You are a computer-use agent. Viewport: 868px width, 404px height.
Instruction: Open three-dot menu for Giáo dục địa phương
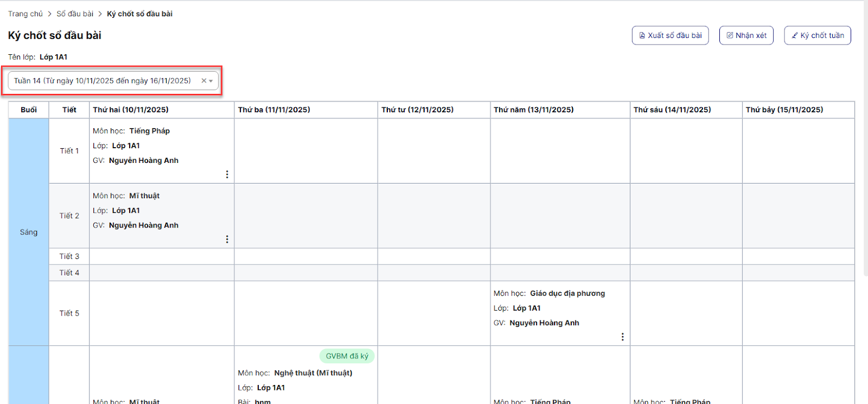(622, 337)
